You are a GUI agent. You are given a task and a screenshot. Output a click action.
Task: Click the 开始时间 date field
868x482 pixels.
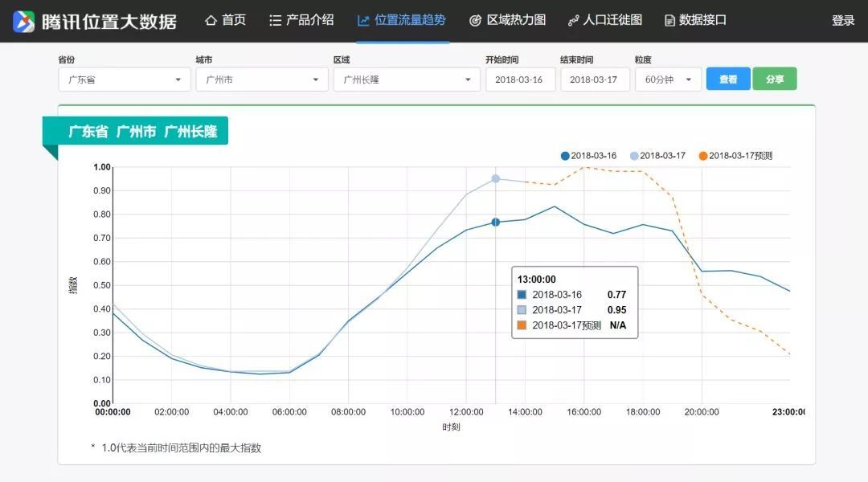(519, 80)
